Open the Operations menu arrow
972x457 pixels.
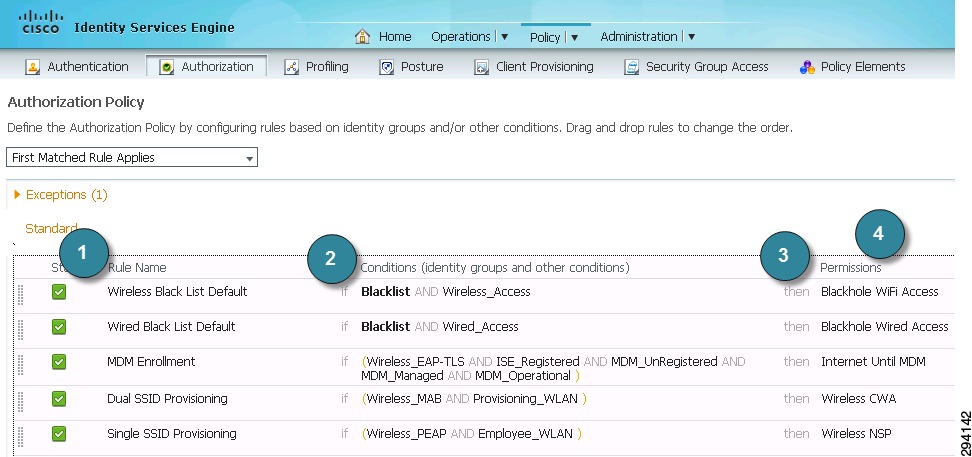[x=505, y=37]
